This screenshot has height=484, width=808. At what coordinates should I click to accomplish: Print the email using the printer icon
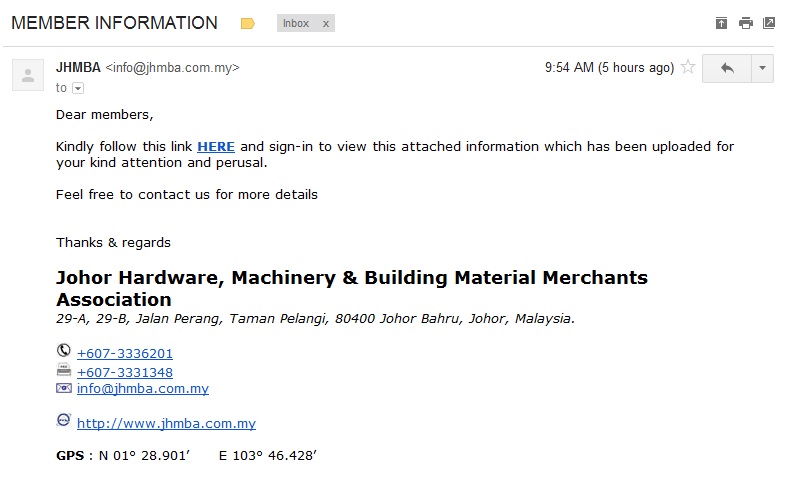tap(746, 23)
